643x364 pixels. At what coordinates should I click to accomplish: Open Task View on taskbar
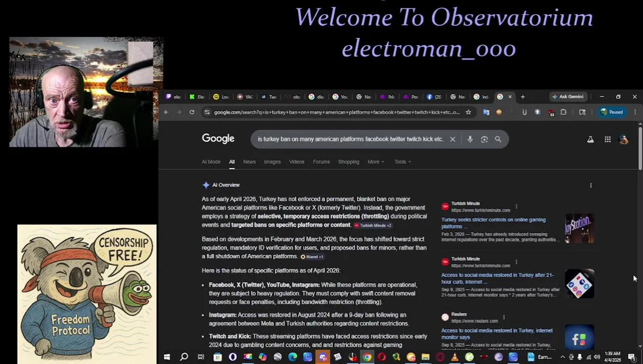(x=201, y=357)
